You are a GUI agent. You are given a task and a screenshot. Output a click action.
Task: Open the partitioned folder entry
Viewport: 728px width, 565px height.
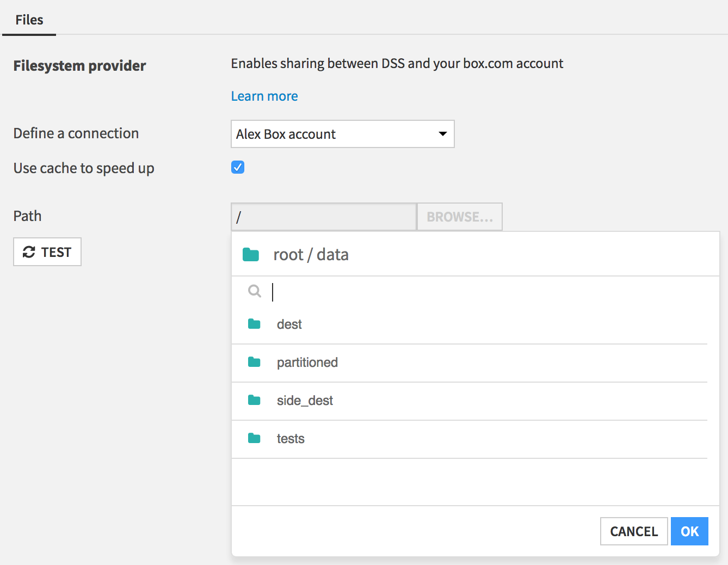(307, 363)
